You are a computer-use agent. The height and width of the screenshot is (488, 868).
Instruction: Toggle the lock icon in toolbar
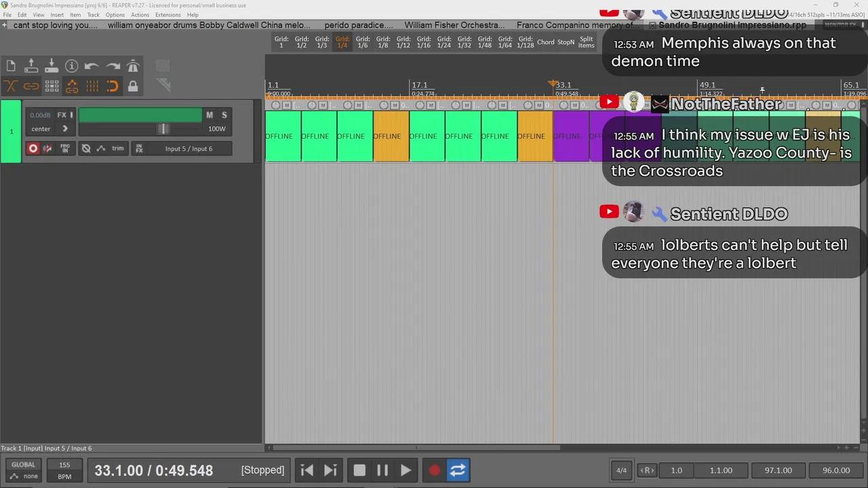[133, 86]
